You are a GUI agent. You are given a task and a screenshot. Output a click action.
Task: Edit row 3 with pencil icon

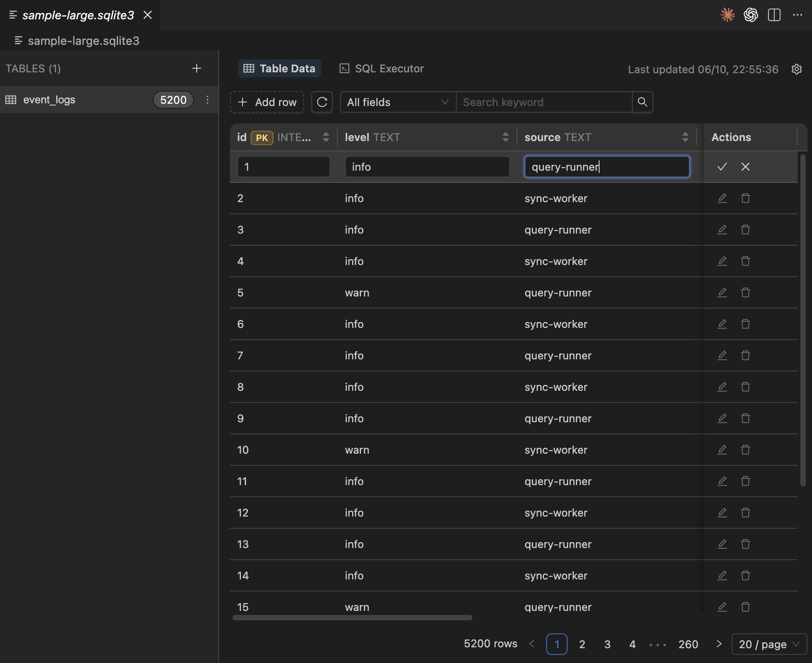click(722, 230)
